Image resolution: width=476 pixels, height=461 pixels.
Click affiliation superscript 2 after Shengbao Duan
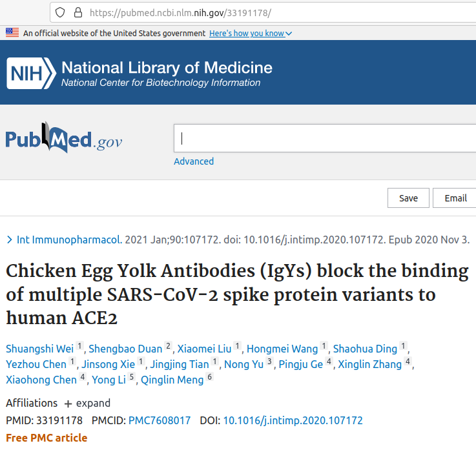tap(168, 345)
